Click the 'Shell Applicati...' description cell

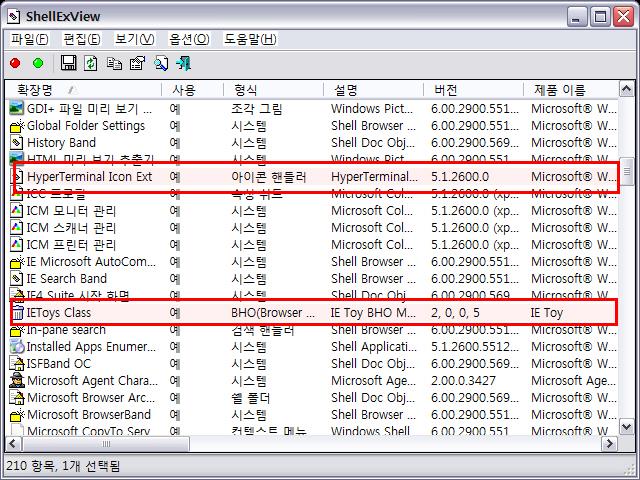pos(374,347)
